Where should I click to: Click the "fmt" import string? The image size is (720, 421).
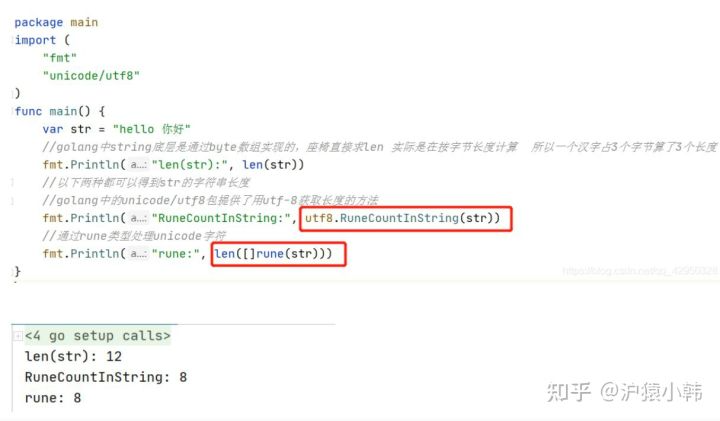(x=60, y=58)
